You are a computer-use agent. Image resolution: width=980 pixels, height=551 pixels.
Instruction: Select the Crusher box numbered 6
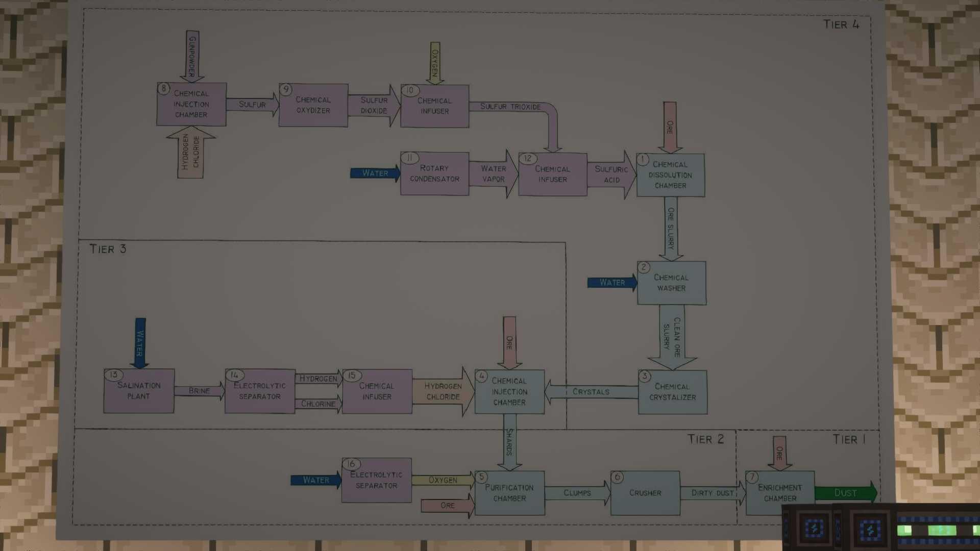click(x=645, y=493)
